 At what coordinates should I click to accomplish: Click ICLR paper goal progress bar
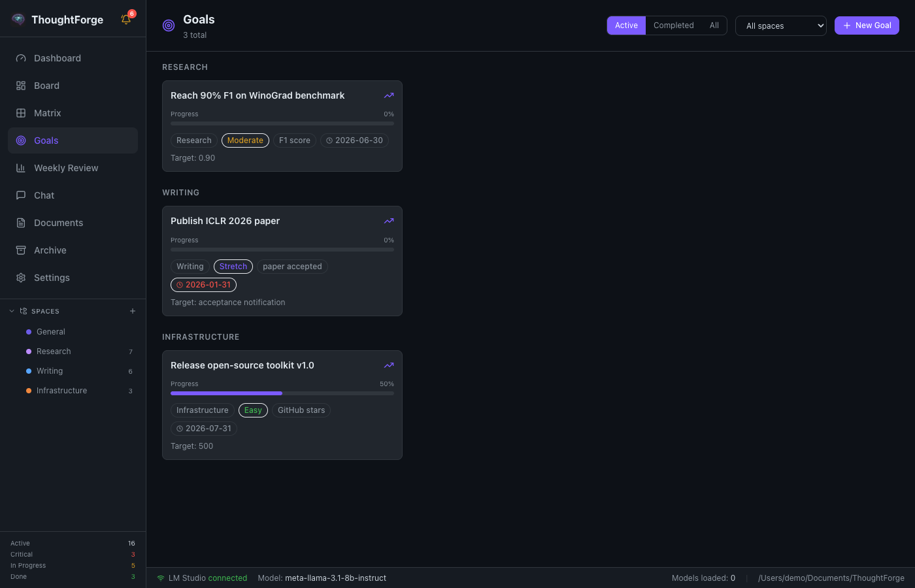click(x=282, y=250)
